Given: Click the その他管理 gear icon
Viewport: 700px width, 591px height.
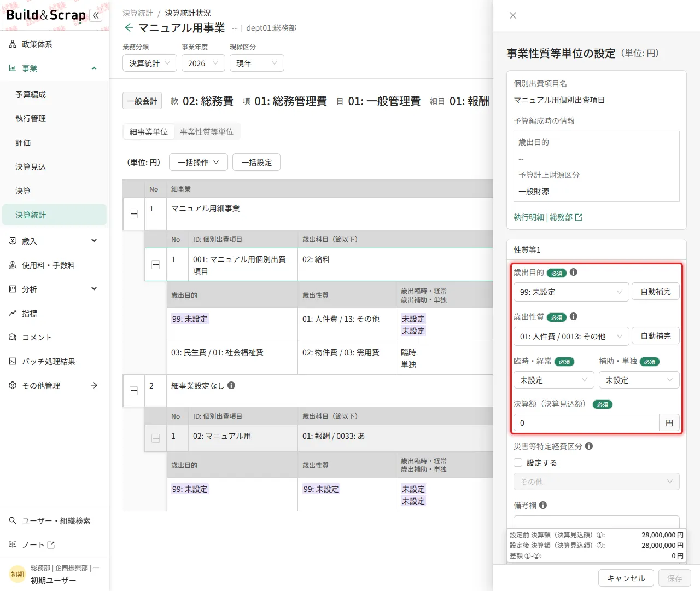Looking at the screenshot, I should click(13, 386).
